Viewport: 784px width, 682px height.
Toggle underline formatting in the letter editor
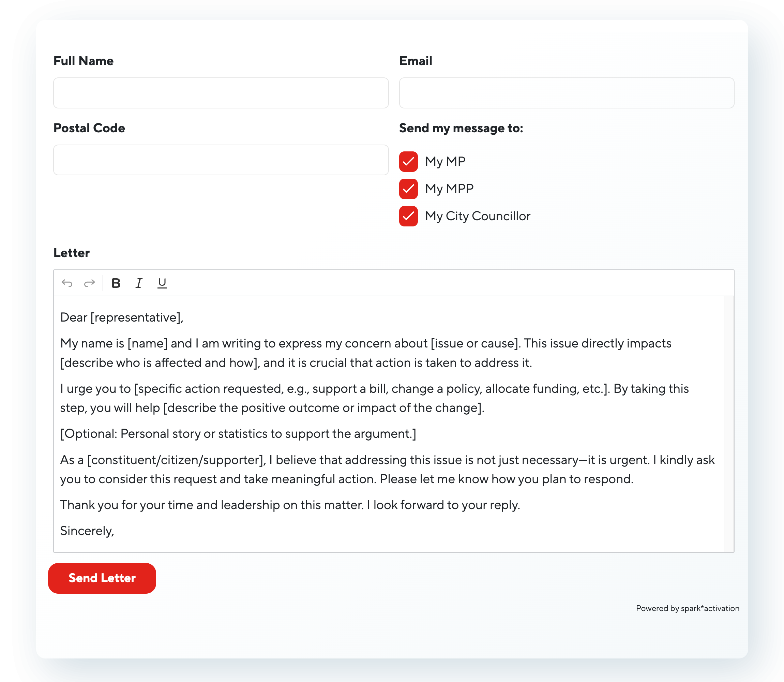click(162, 283)
